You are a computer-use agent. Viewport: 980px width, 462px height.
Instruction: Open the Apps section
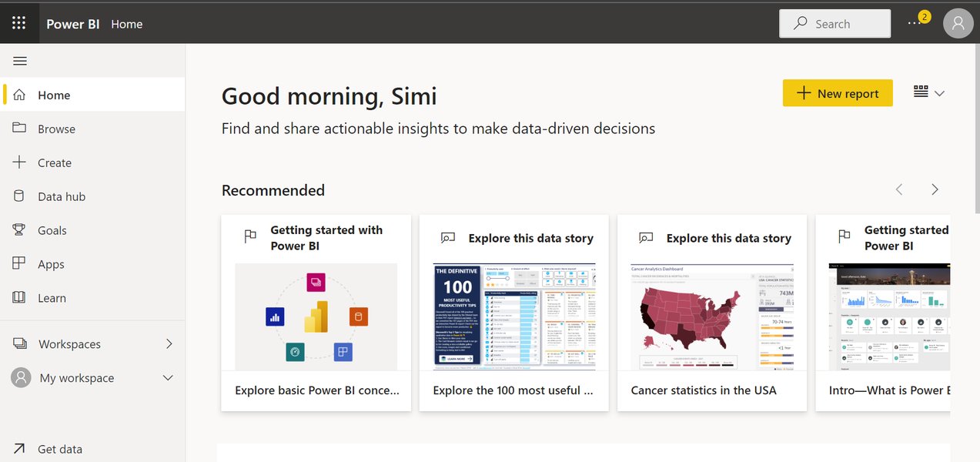51,264
